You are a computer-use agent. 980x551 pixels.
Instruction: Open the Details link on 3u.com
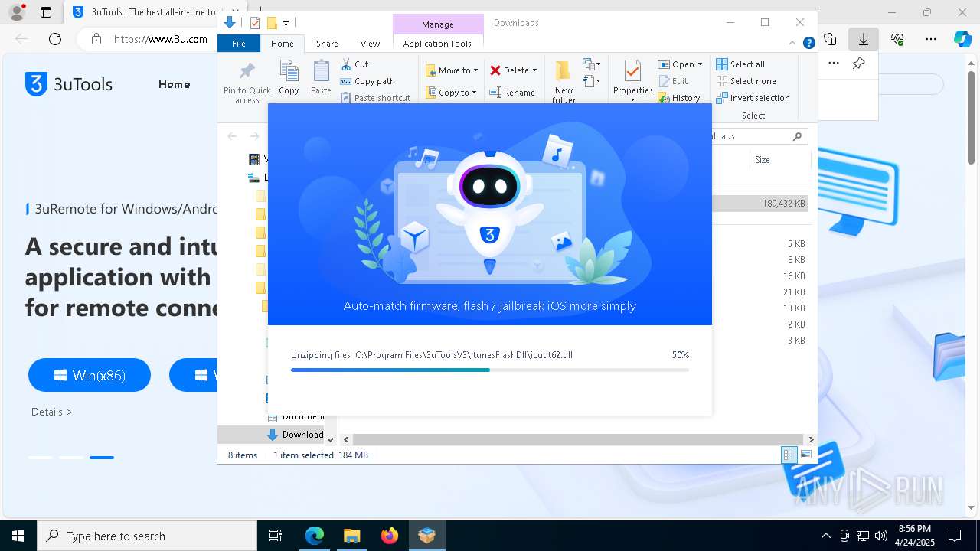52,412
